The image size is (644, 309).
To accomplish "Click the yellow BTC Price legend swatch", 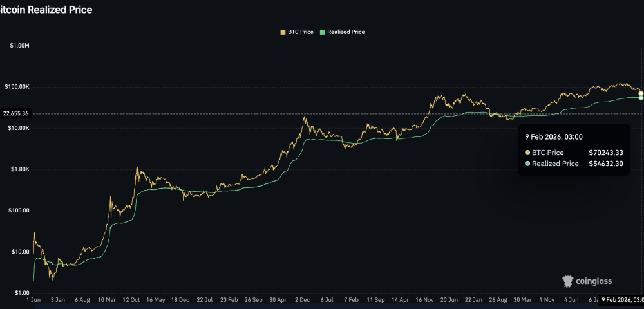I will coord(283,32).
